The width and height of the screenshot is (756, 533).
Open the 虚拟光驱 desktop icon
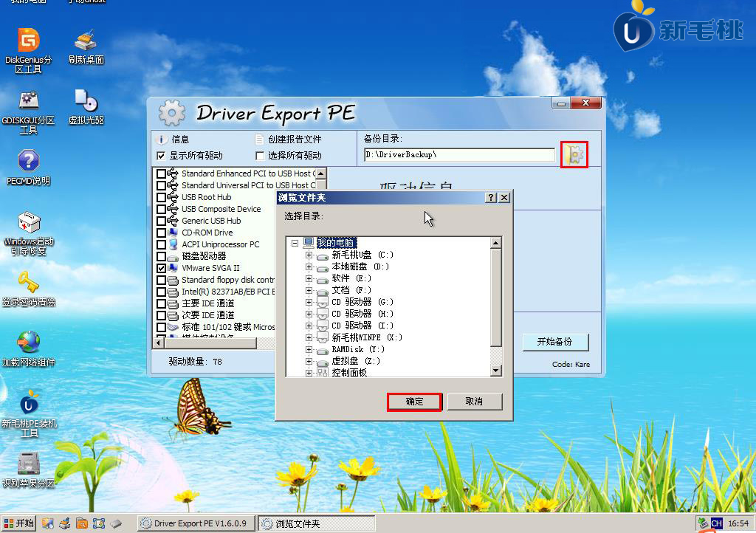[x=86, y=107]
